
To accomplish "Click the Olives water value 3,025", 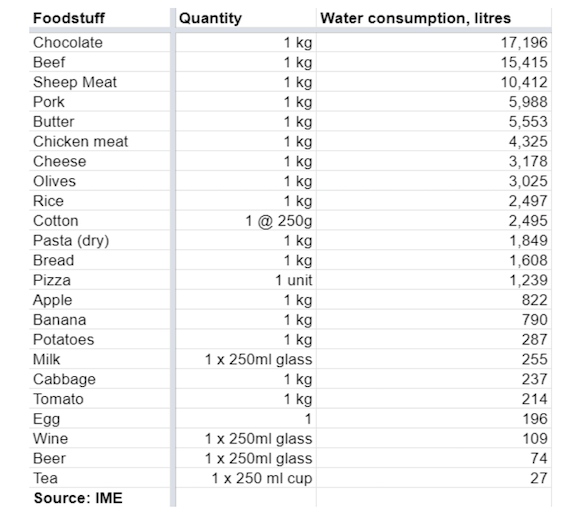I will (528, 181).
